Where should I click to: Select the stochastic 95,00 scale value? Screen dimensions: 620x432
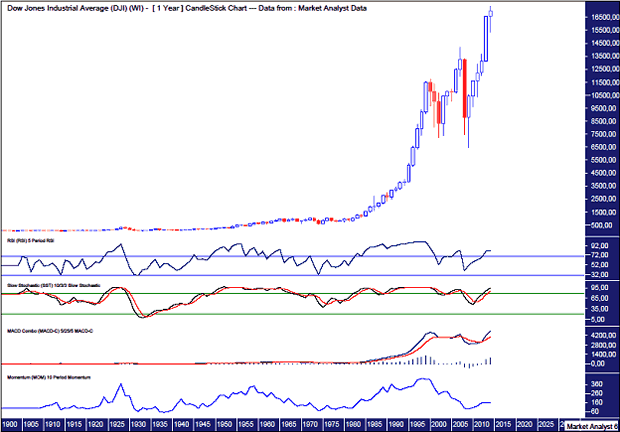[601, 288]
